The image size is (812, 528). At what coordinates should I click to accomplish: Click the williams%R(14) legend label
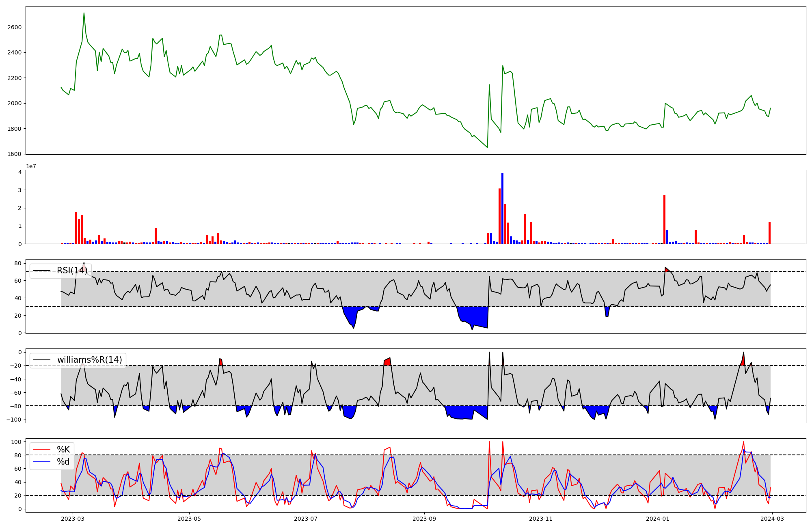(x=89, y=360)
